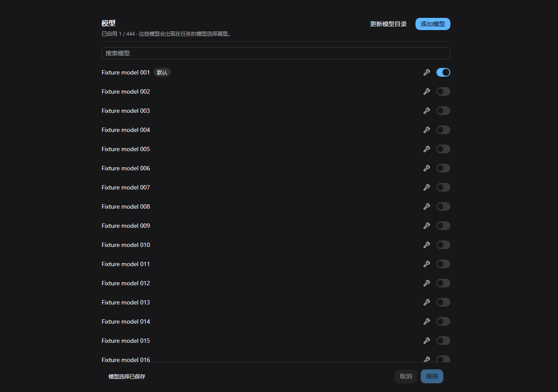Enable the Fixture model 005 toggle
Viewport: 558px width, 392px height.
(x=443, y=149)
